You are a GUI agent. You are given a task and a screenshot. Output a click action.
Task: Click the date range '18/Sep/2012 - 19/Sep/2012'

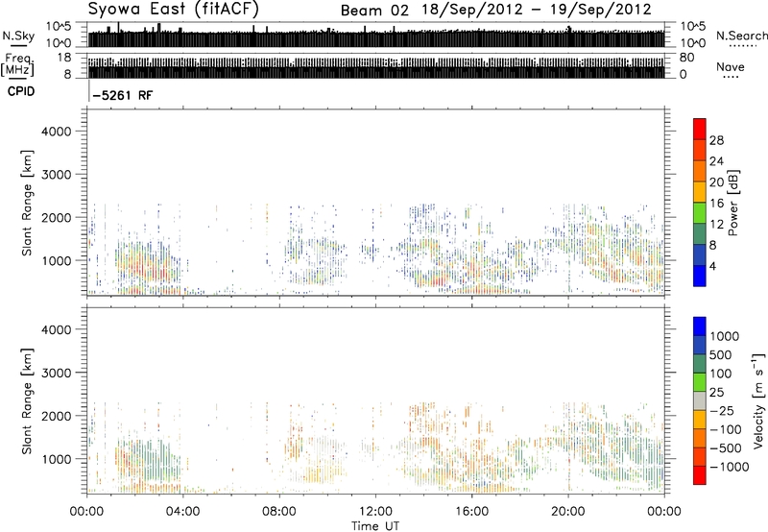pyautogui.click(x=537, y=10)
